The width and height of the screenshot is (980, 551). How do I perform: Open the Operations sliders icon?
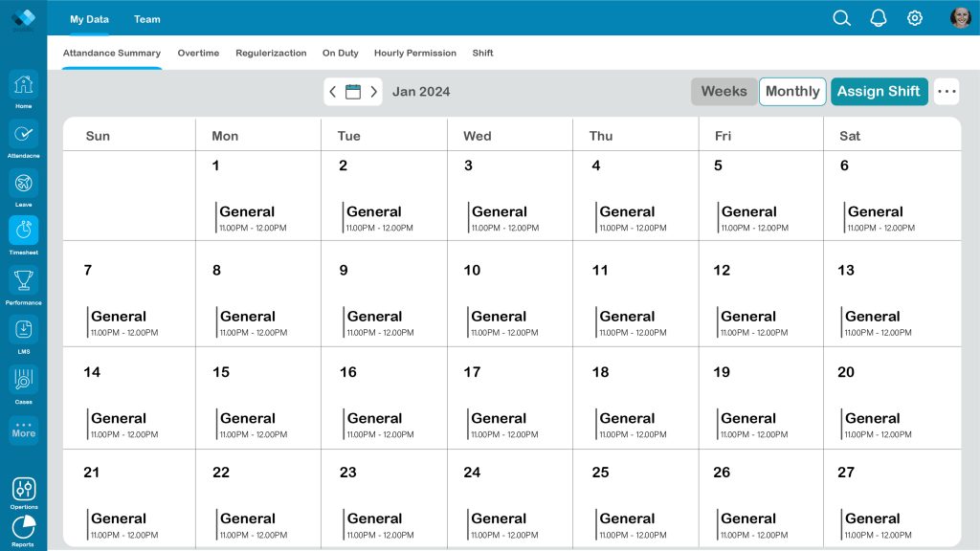[x=24, y=489]
